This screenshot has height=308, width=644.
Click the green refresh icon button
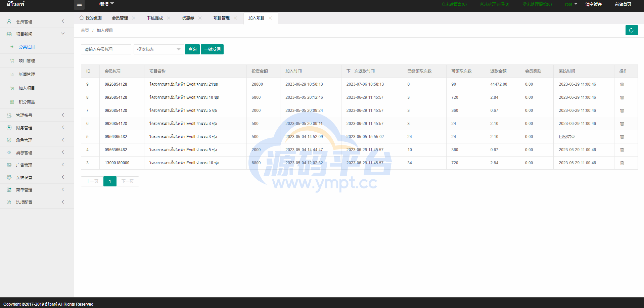coord(631,30)
